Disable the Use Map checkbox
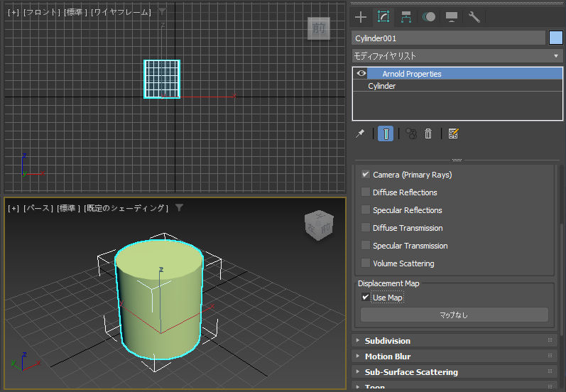 366,297
